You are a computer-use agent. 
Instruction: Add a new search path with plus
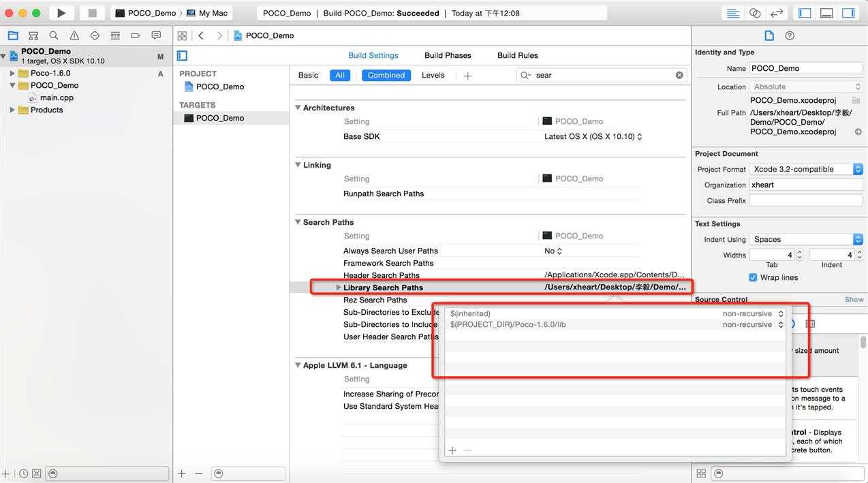[x=452, y=450]
